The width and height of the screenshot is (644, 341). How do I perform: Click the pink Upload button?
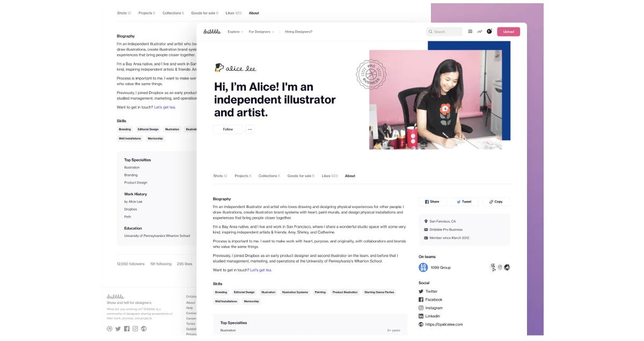(x=508, y=32)
